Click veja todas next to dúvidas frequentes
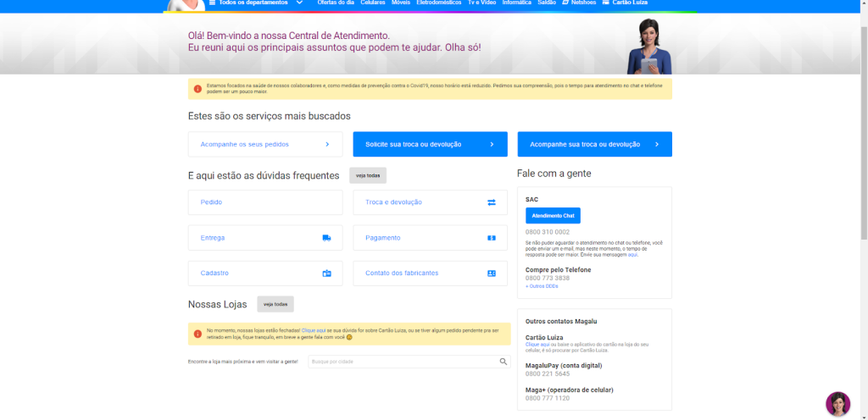The height and width of the screenshot is (420, 868). [x=368, y=176]
